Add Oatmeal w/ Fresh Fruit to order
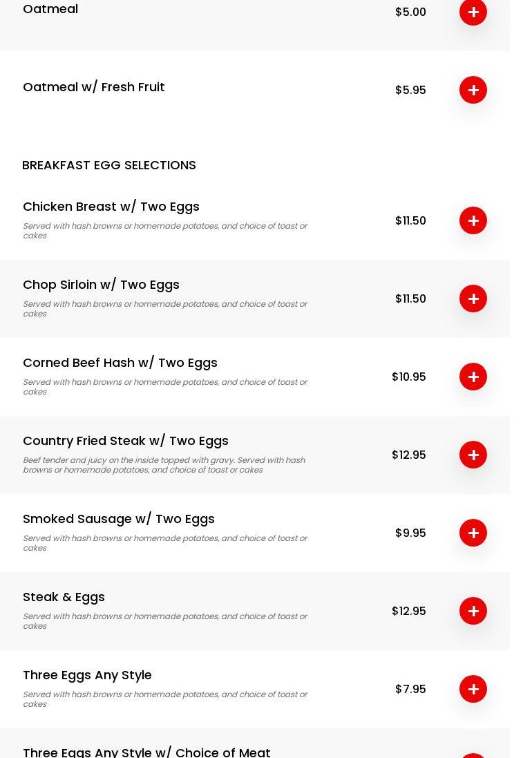Viewport: 532px width, 758px height. (x=473, y=90)
